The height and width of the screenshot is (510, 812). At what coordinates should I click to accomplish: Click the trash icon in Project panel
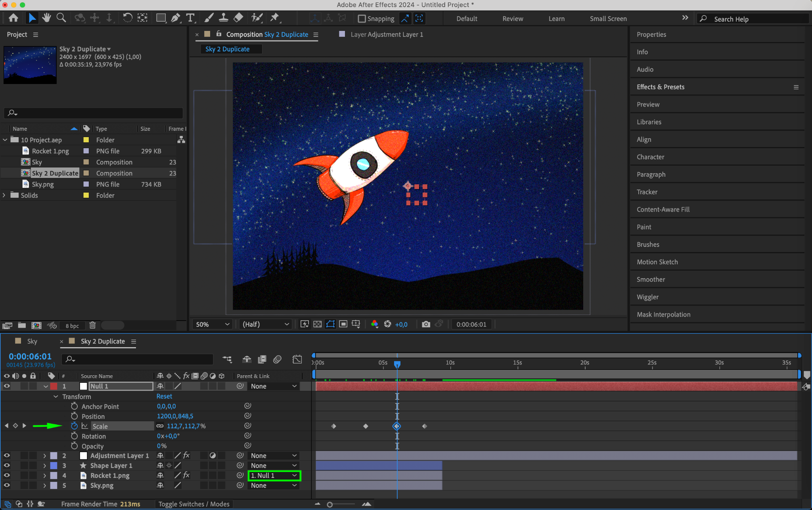[x=92, y=325]
